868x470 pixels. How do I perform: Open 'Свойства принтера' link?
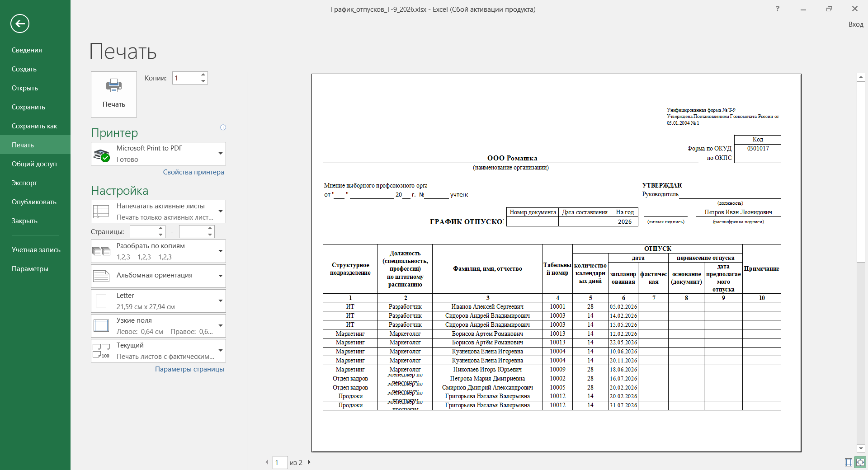coord(193,172)
